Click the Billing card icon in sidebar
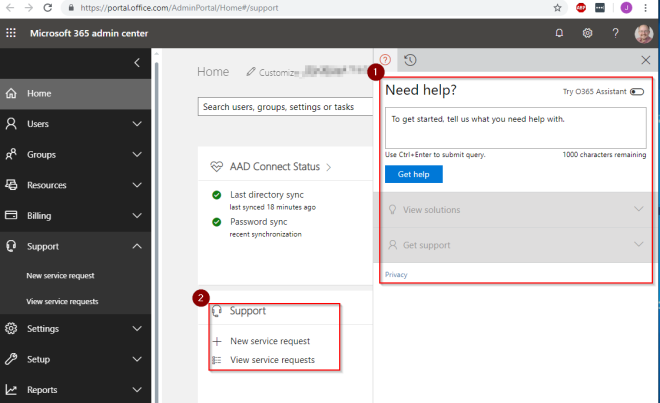Image resolution: width=660 pixels, height=403 pixels. pos(11,215)
